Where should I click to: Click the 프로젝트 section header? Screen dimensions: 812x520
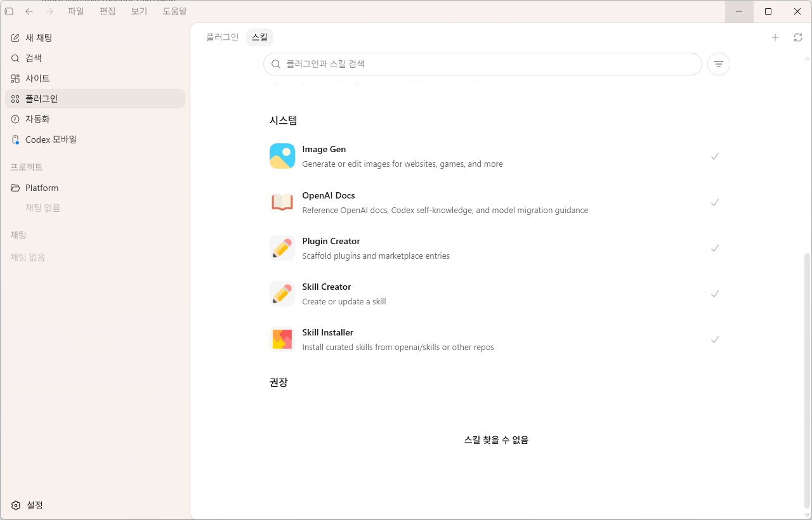pos(27,167)
